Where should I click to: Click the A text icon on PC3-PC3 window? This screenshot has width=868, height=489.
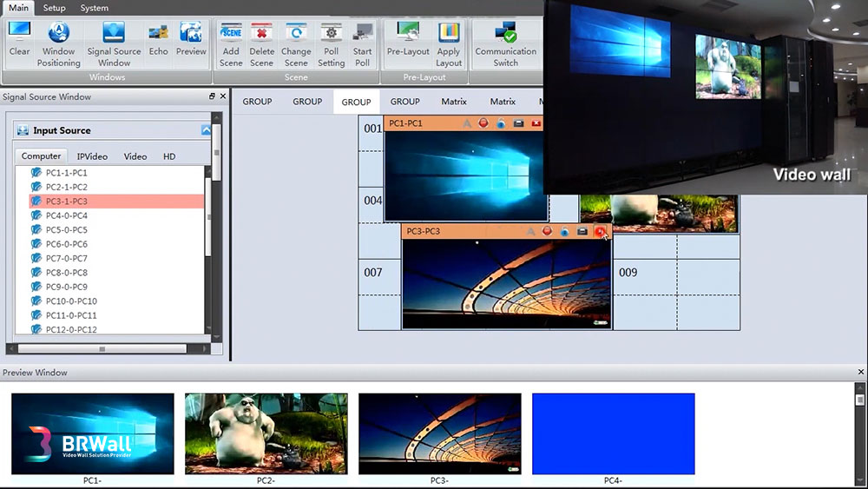tap(531, 231)
